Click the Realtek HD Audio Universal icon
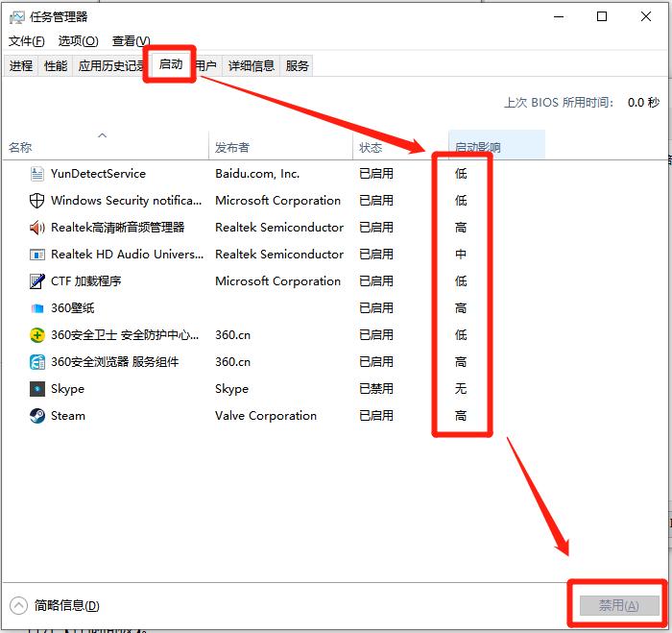The width and height of the screenshot is (672, 633). (x=36, y=255)
